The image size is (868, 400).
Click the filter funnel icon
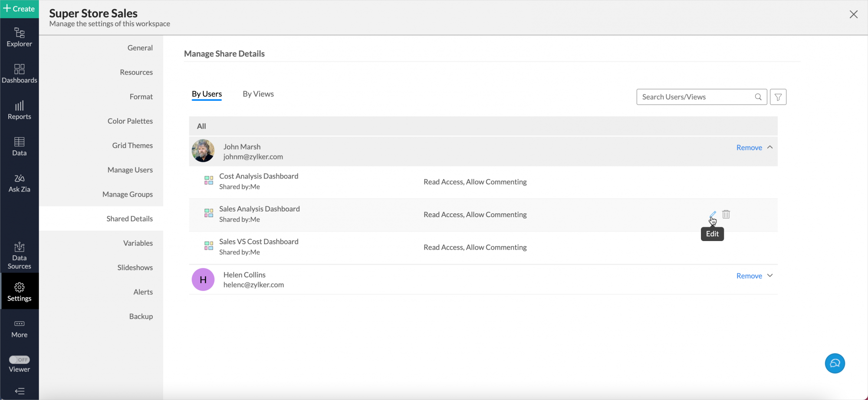click(x=778, y=97)
